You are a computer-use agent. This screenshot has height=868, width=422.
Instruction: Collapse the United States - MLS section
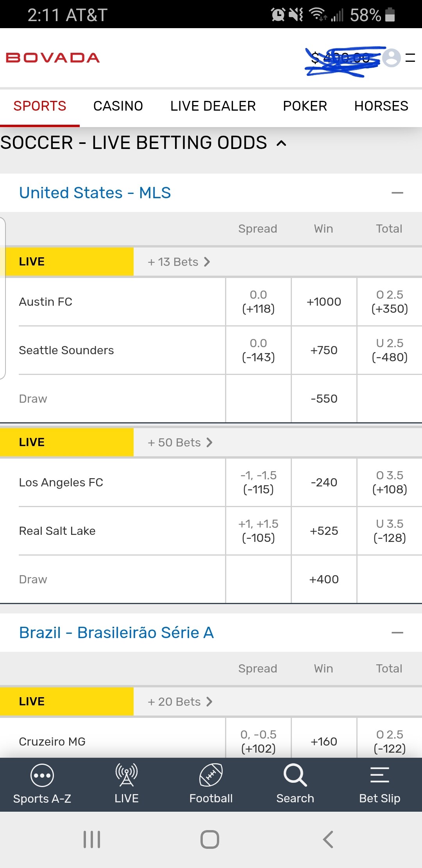pyautogui.click(x=397, y=193)
